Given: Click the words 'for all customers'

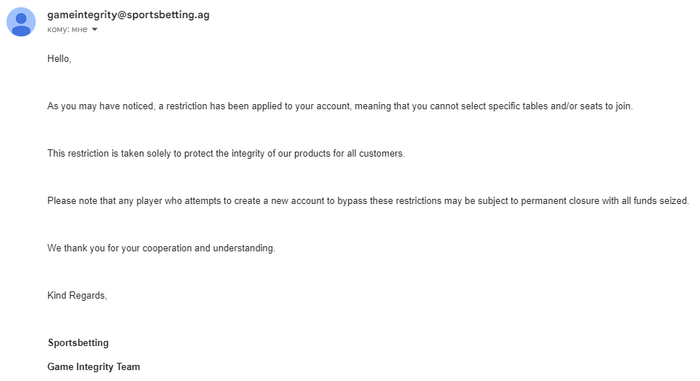Looking at the screenshot, I should pos(369,154).
